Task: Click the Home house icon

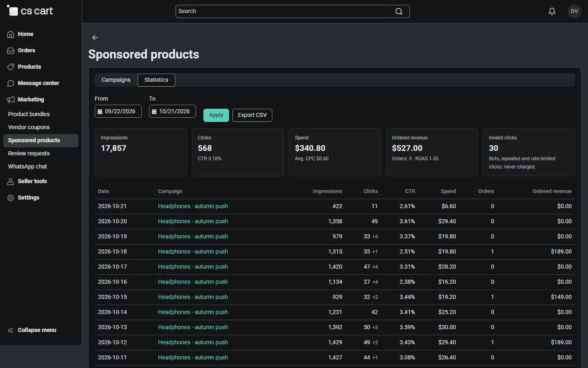Action: click(x=11, y=34)
